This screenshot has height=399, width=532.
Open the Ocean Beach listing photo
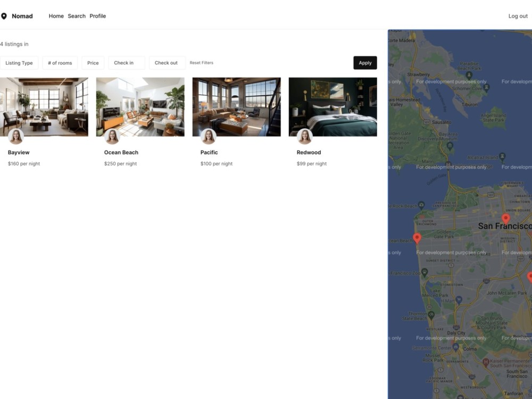(140, 107)
